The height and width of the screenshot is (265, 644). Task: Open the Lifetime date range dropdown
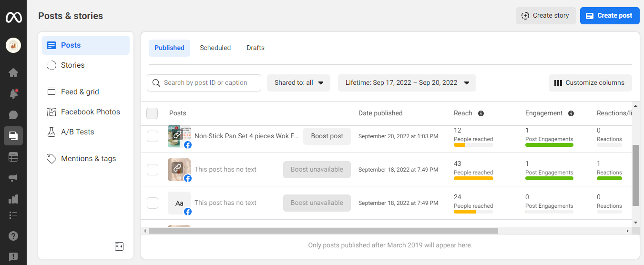tap(407, 83)
